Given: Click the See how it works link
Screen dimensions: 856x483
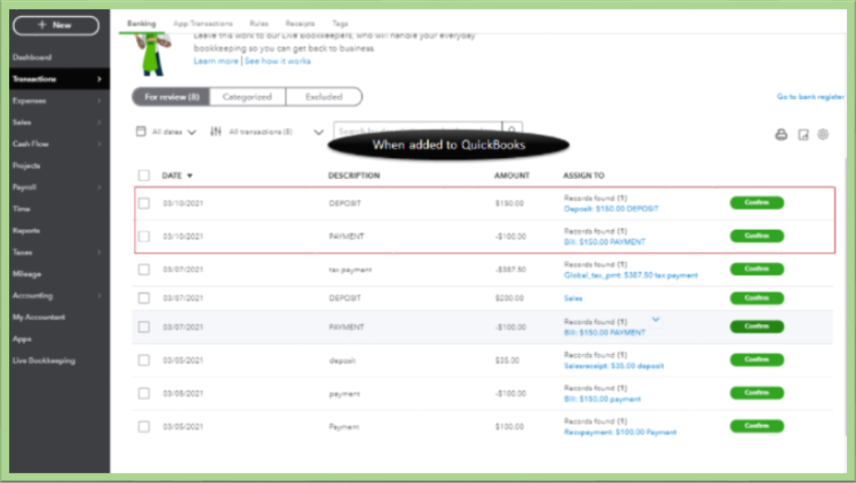Looking at the screenshot, I should click(x=277, y=61).
